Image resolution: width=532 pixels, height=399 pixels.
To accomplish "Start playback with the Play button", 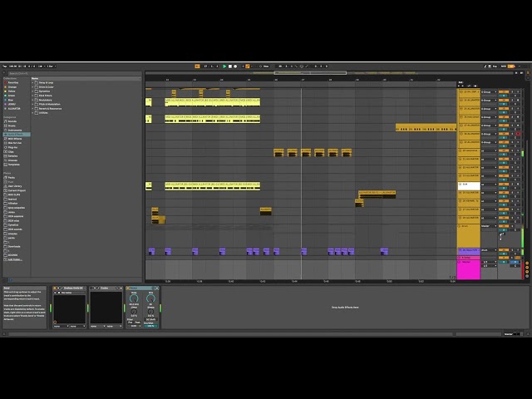I will (x=224, y=66).
